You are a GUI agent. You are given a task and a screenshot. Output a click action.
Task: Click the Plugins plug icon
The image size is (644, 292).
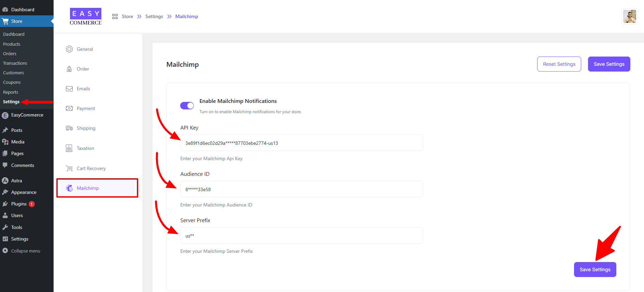pos(5,204)
